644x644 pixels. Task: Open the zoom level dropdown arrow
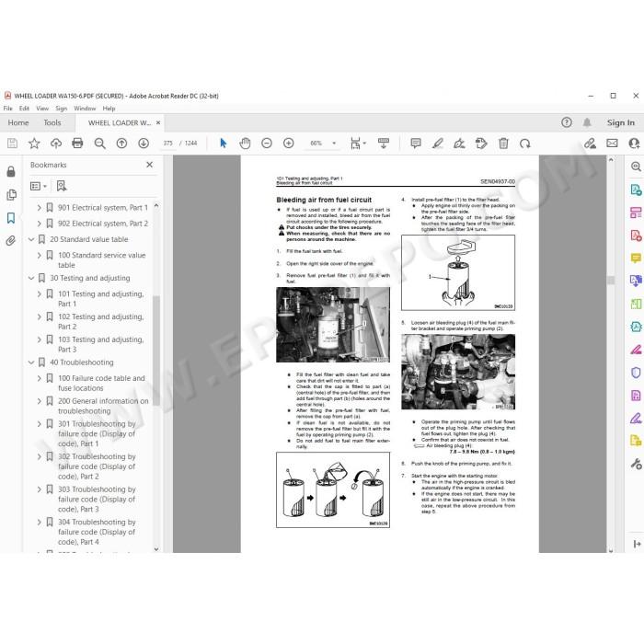(x=334, y=143)
